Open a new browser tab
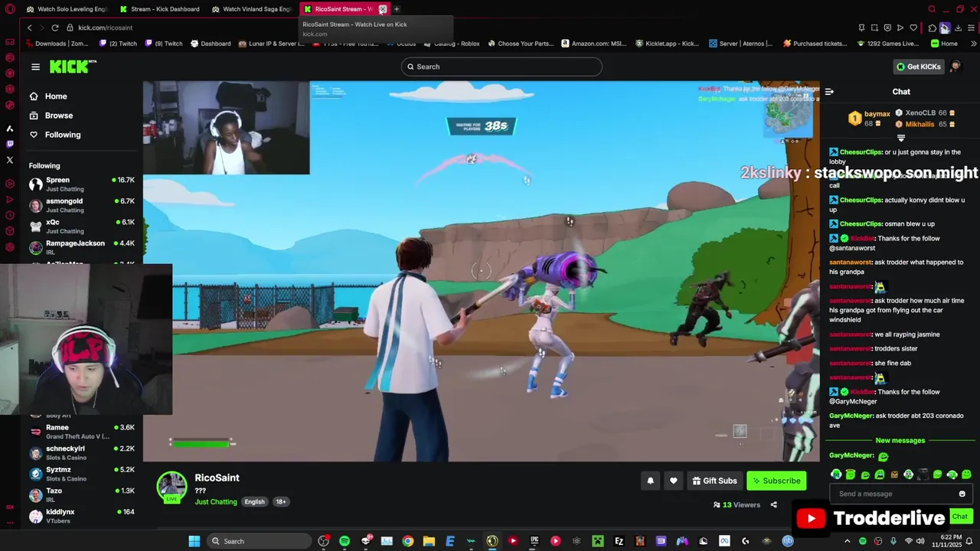Viewport: 980px width, 551px height. pos(397,9)
